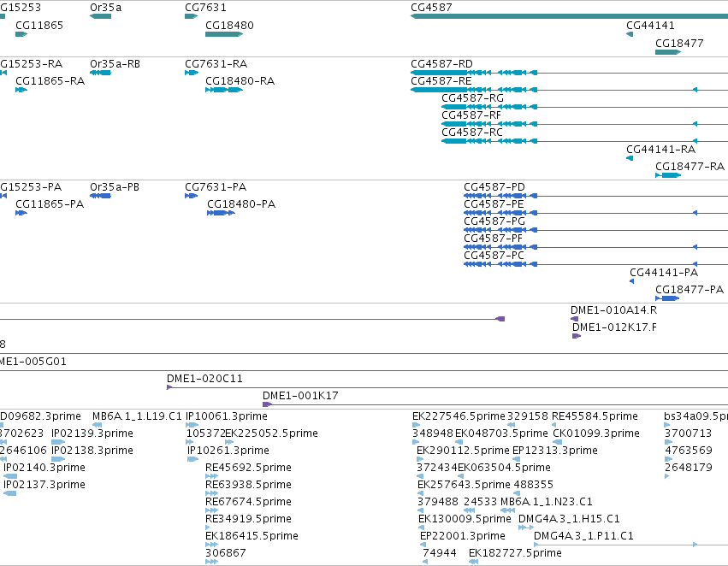Image resolution: width=728 pixels, height=566 pixels.
Task: Click EST EK290112.5prime
Action: click(420, 459)
